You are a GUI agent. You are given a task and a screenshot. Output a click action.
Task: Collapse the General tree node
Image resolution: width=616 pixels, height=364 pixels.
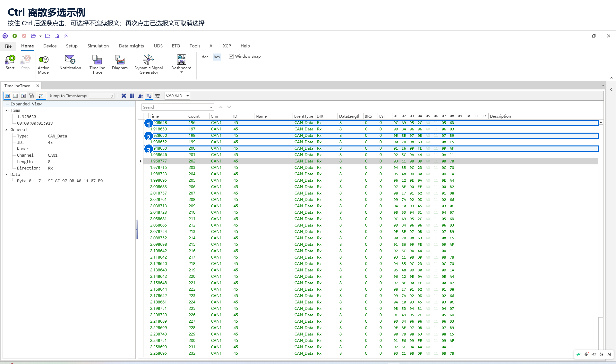click(x=6, y=130)
